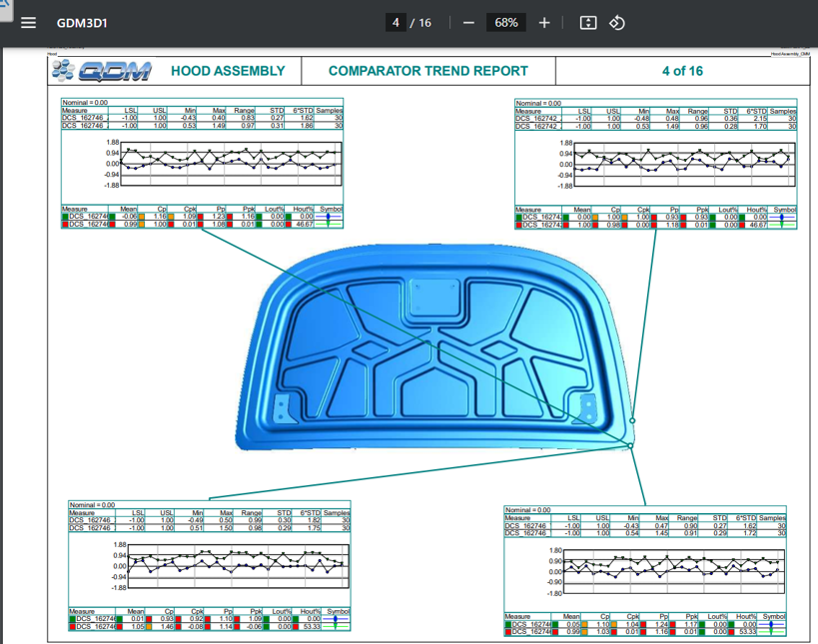
Task: Click the 'COMPARATOR TREND REPORT' title
Action: 428,71
